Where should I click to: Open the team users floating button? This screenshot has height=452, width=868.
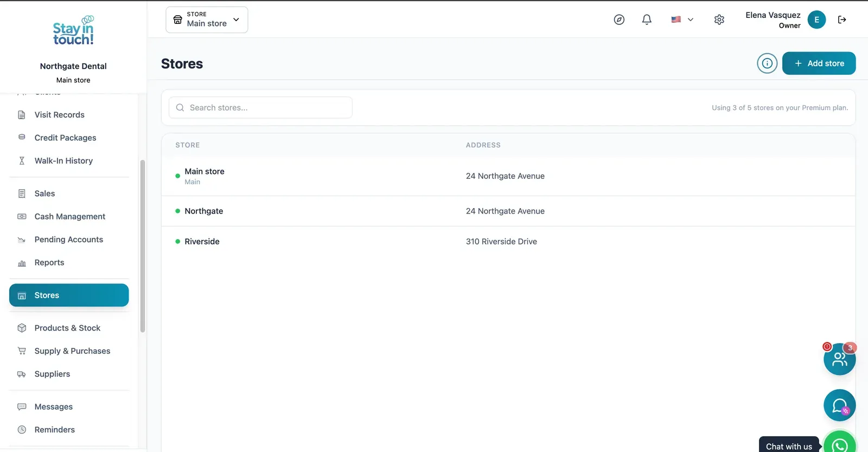[x=839, y=359]
